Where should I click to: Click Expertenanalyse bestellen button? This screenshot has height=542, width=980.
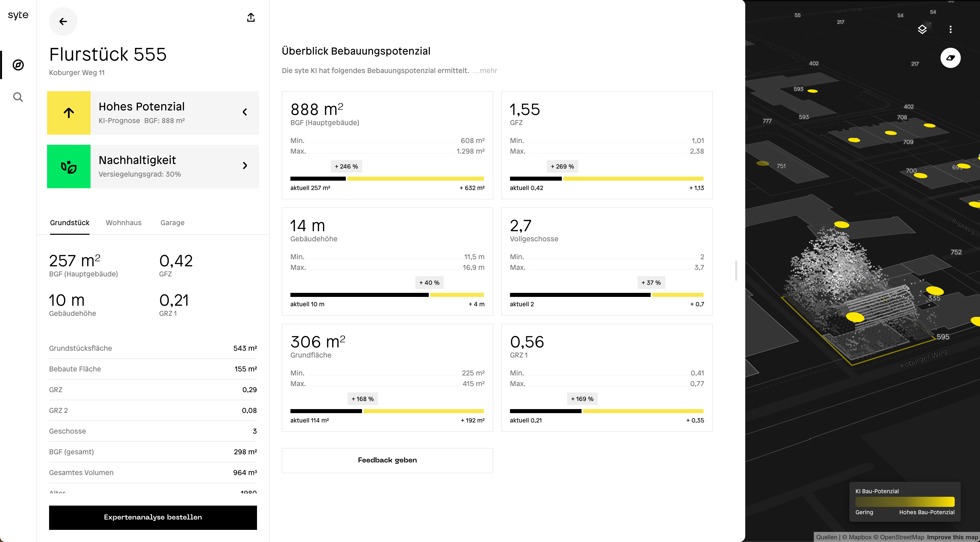tap(153, 517)
